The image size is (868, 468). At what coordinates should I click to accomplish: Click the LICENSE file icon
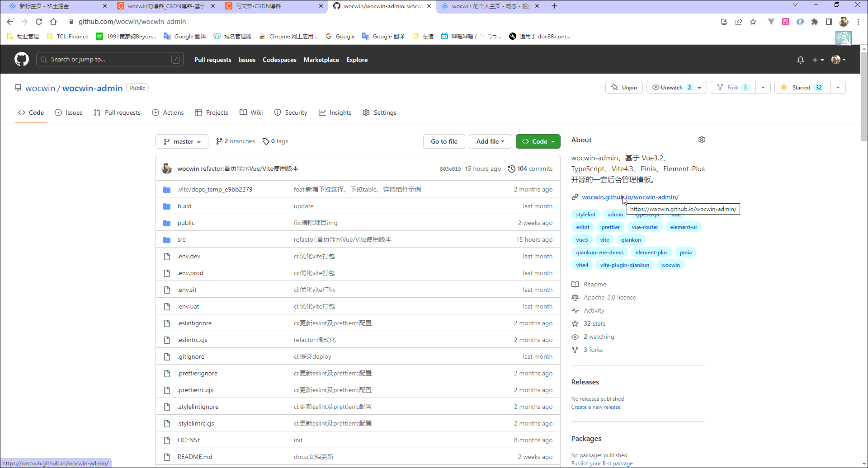167,440
